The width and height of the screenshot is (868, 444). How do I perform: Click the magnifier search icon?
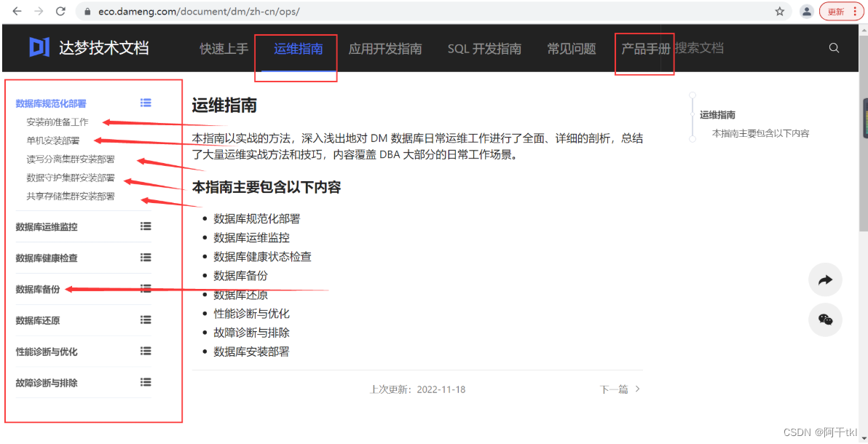(x=835, y=48)
